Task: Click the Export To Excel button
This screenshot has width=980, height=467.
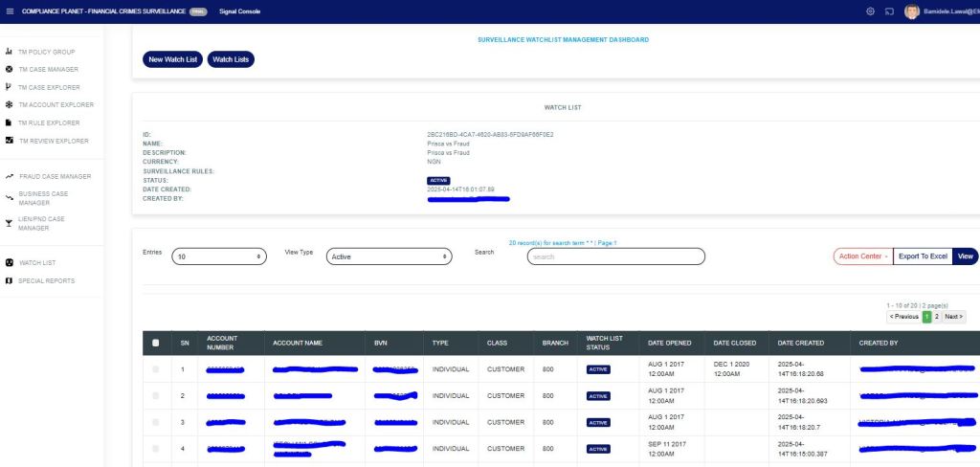Action: (x=923, y=256)
